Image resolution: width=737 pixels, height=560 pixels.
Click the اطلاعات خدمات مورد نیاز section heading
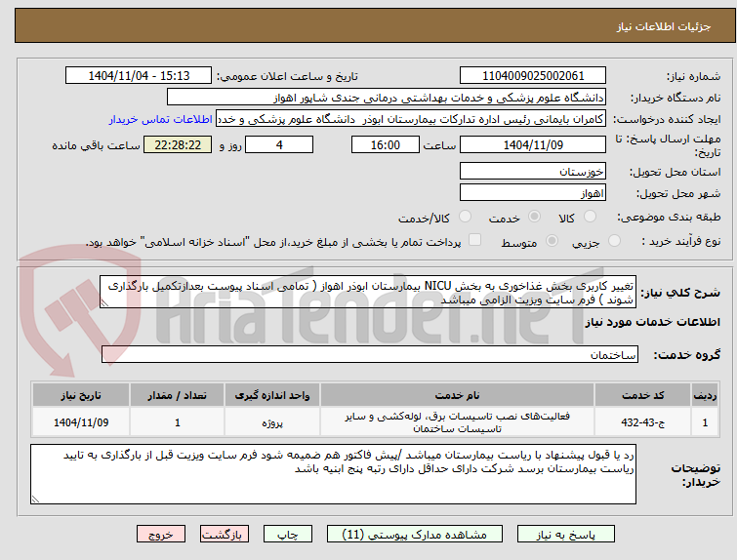652,322
